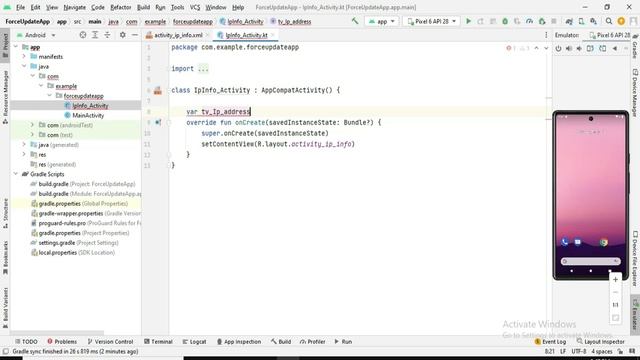The height and width of the screenshot is (360, 640).
Task: Click the override gutter icon beside onCreate
Action: click(x=158, y=122)
